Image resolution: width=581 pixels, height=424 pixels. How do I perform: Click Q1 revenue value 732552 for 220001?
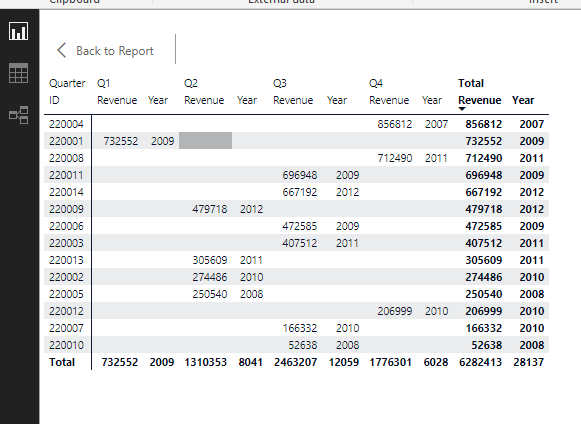point(121,141)
